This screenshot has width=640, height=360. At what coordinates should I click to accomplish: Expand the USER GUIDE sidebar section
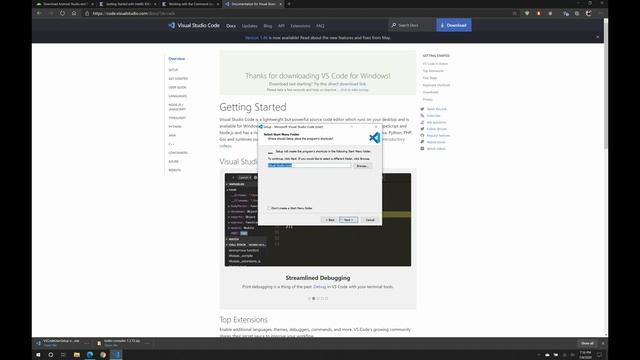(178, 87)
